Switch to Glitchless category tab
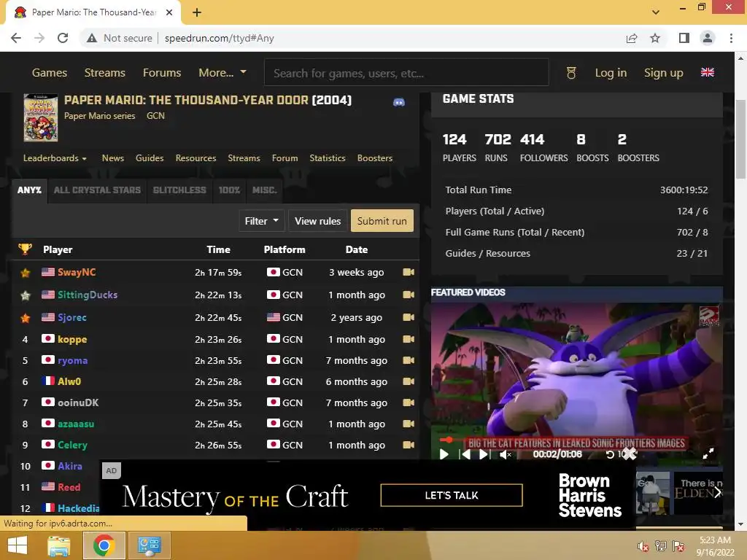This screenshot has width=747, height=560. pyautogui.click(x=179, y=190)
